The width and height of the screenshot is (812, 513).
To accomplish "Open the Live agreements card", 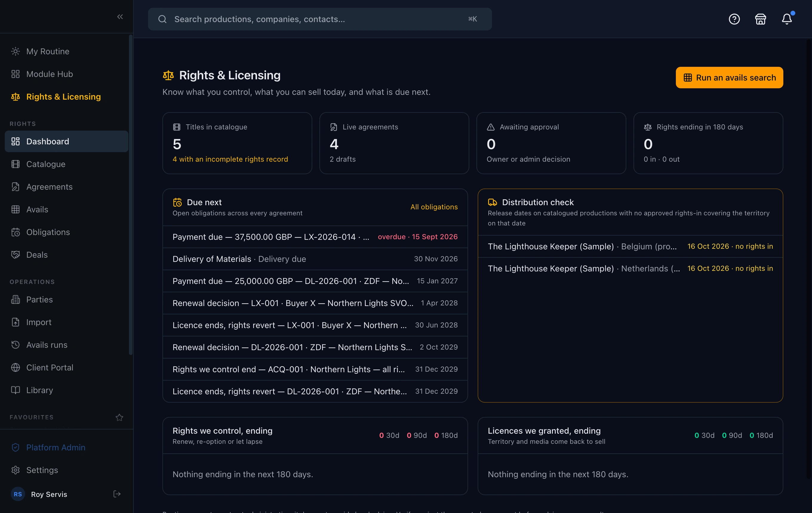I will pyautogui.click(x=394, y=143).
